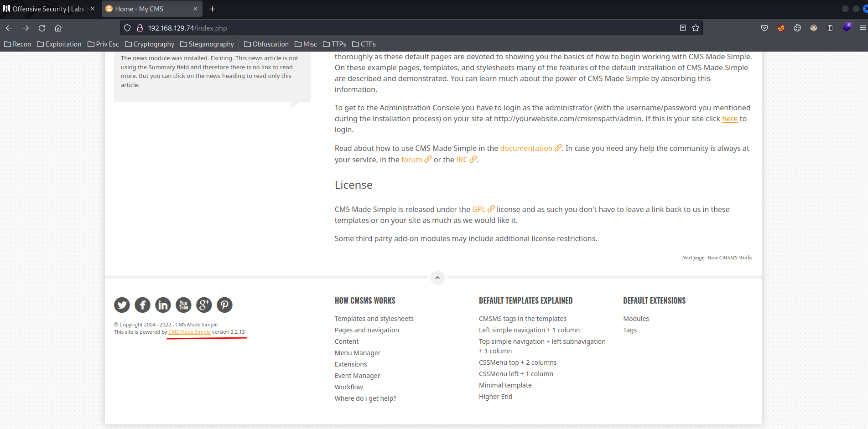Open the Tags footer link
868x429 pixels.
point(630,330)
